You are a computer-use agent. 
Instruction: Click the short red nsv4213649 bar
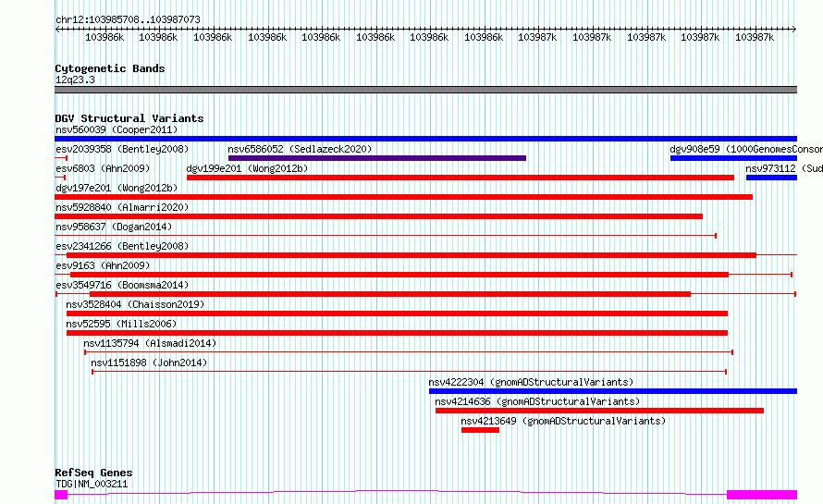pos(480,430)
